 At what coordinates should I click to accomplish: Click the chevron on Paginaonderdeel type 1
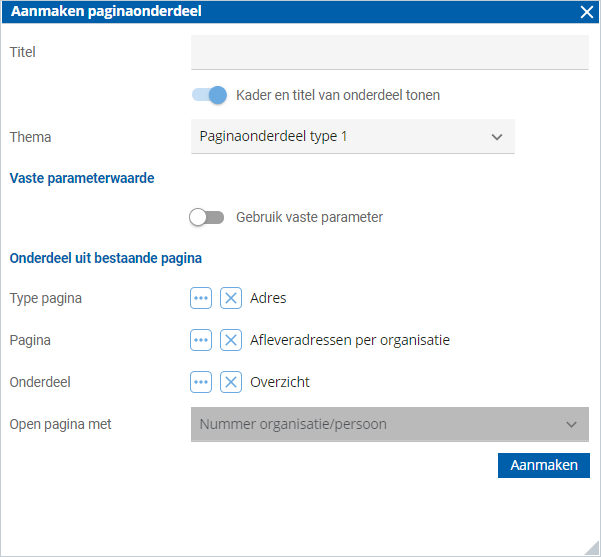click(497, 137)
